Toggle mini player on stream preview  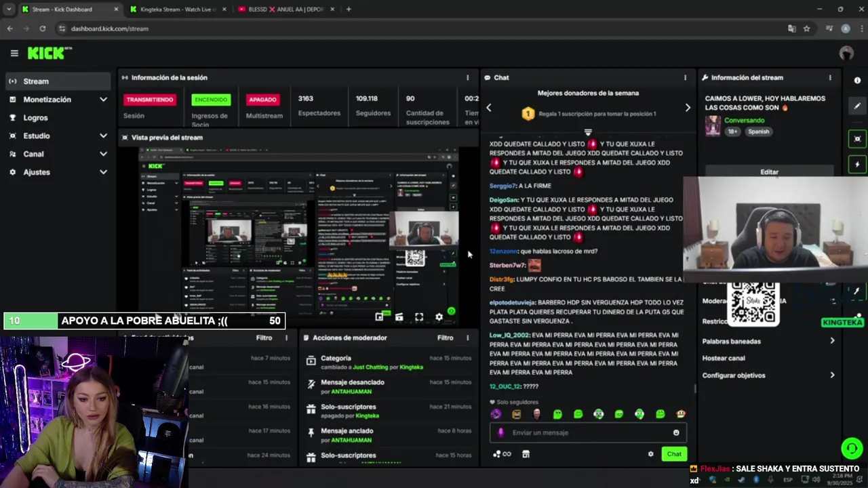(x=379, y=317)
